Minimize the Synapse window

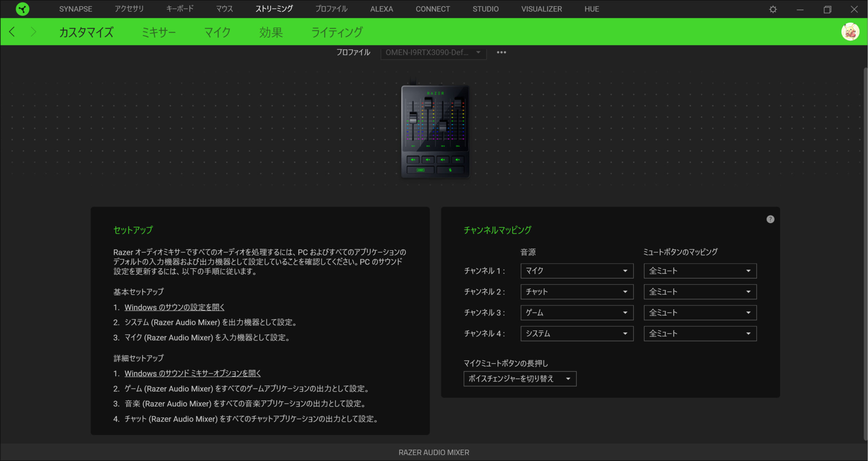coord(800,9)
